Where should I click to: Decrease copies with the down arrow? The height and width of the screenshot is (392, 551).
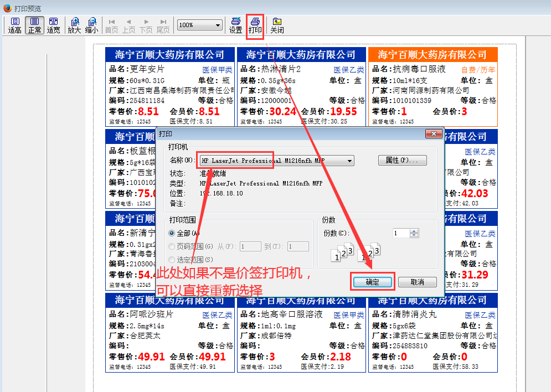pyautogui.click(x=414, y=235)
